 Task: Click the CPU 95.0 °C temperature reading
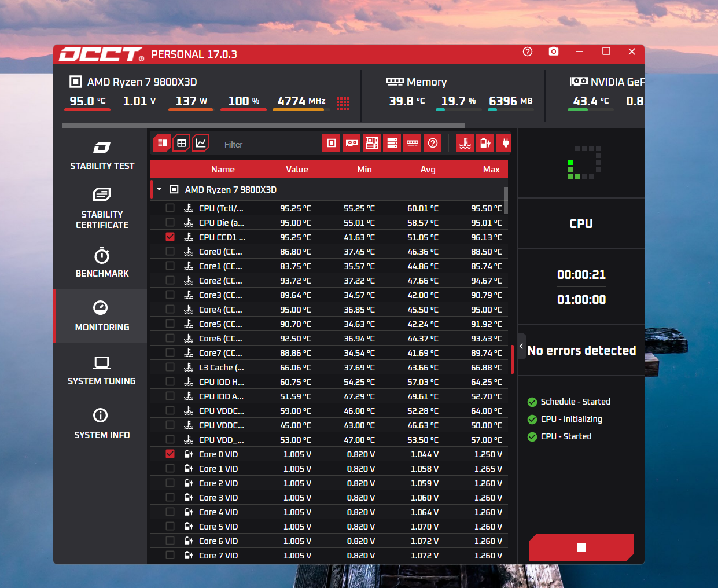87,101
